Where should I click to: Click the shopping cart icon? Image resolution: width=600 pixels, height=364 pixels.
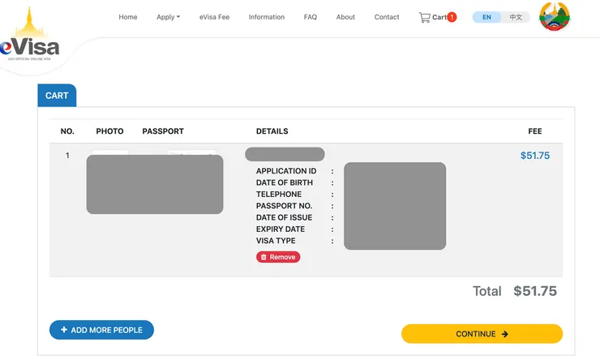[x=424, y=17]
